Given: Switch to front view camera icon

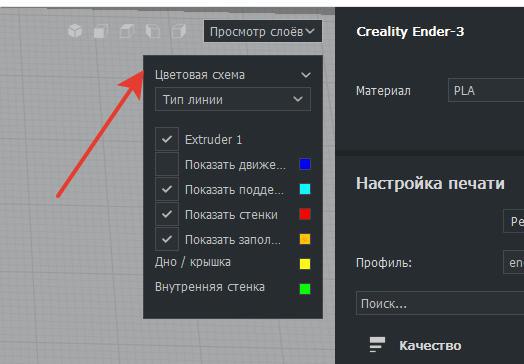Looking at the screenshot, I should click(101, 31).
